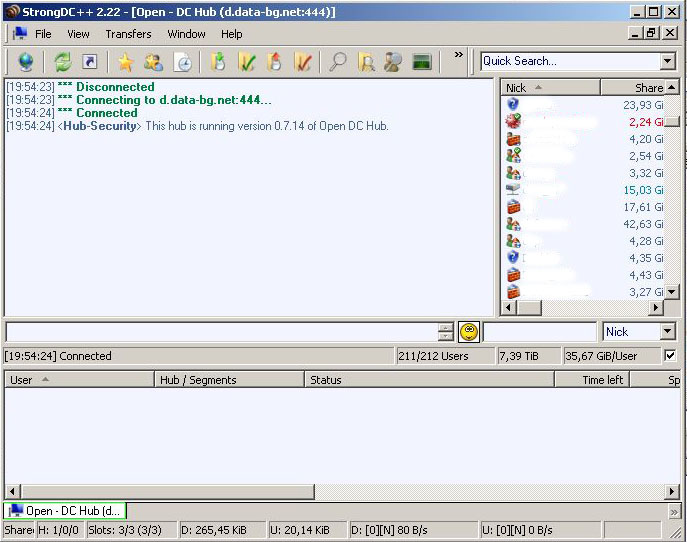Click the Hub-Security chat message line
This screenshot has width=687, height=542.
click(197, 126)
